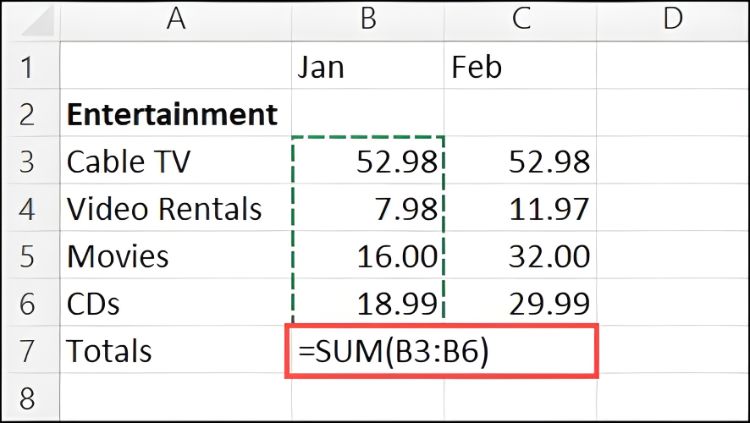Click the Feb header cell

pyautogui.click(x=520, y=66)
